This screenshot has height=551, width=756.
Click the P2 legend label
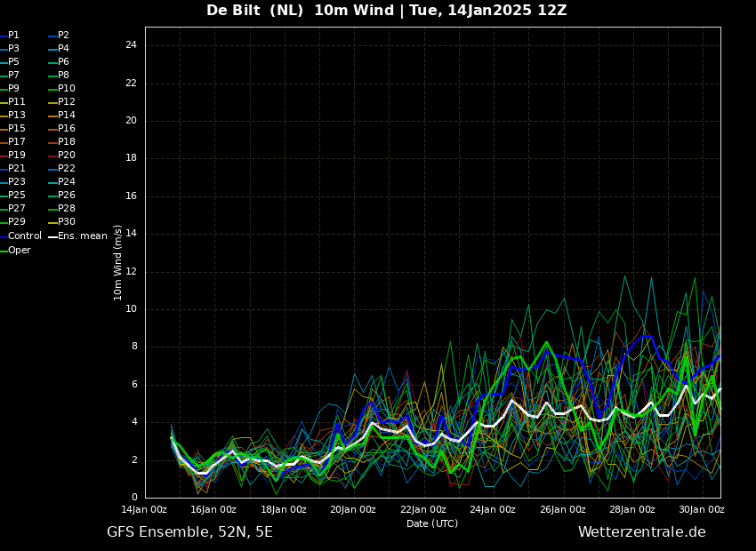[59, 36]
